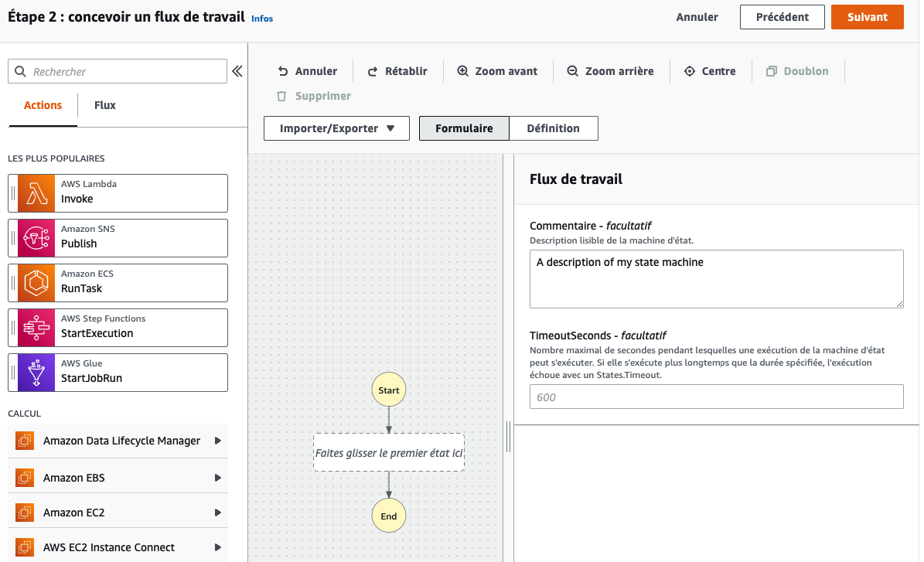Click the End node on canvas
This screenshot has height=562, width=924.
point(389,516)
